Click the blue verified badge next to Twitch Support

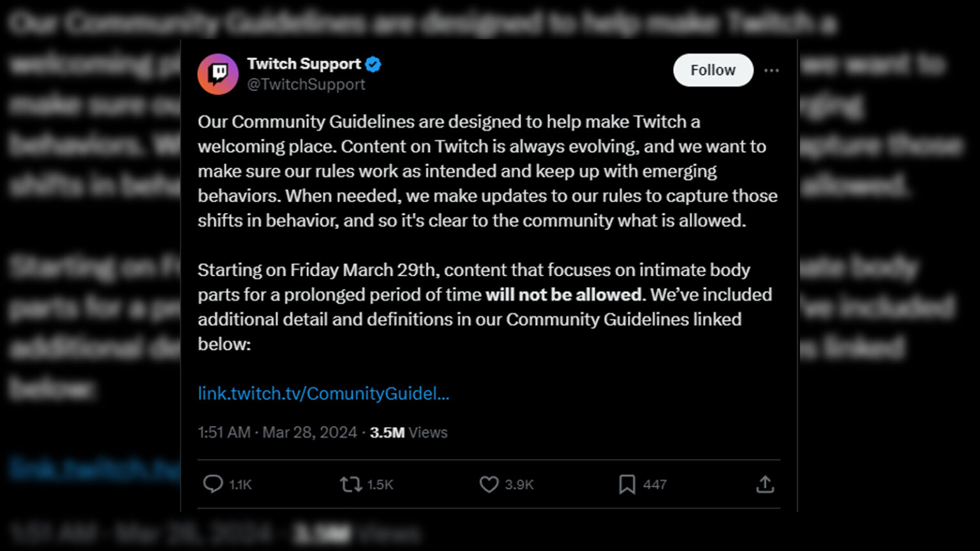coord(373,64)
